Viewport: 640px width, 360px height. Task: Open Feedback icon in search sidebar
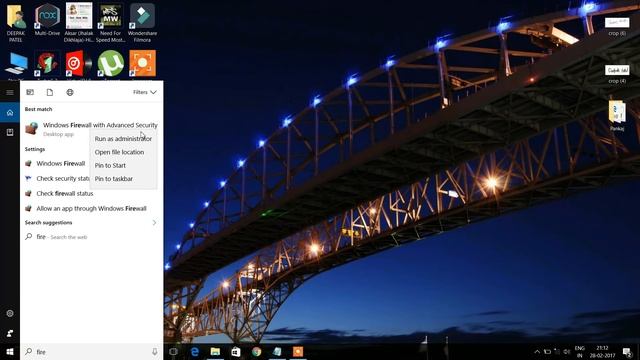tap(10, 333)
